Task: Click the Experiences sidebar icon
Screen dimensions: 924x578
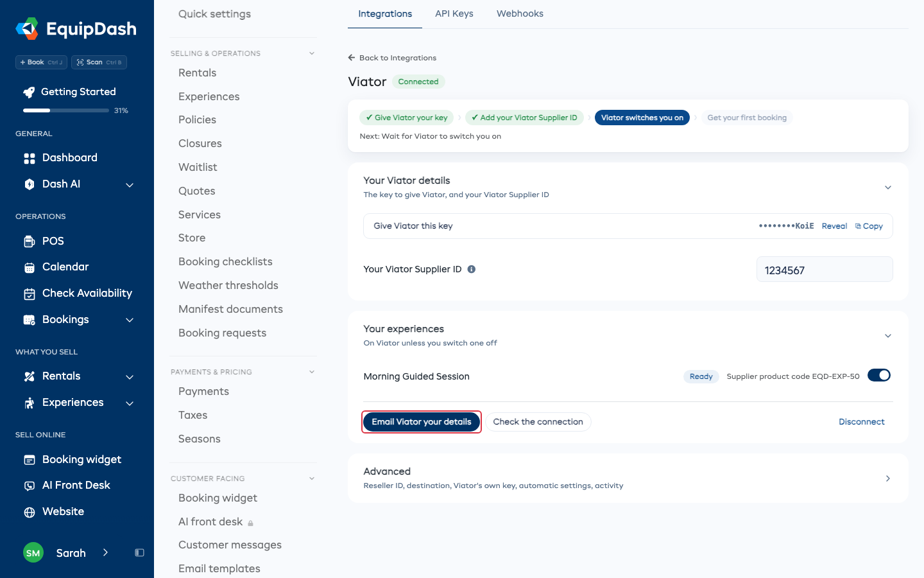Action: point(30,403)
